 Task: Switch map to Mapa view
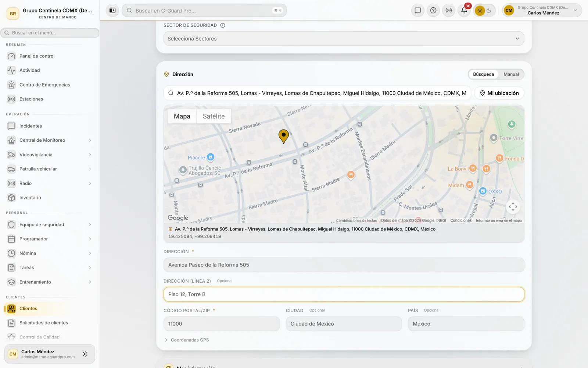tap(182, 116)
